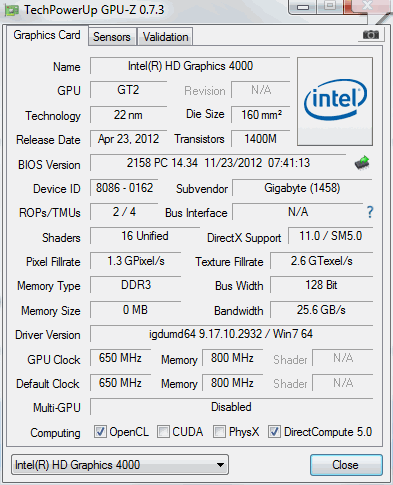This screenshot has width=393, height=485.
Task: Toggle the OpenCL checkbox
Action: 100,432
